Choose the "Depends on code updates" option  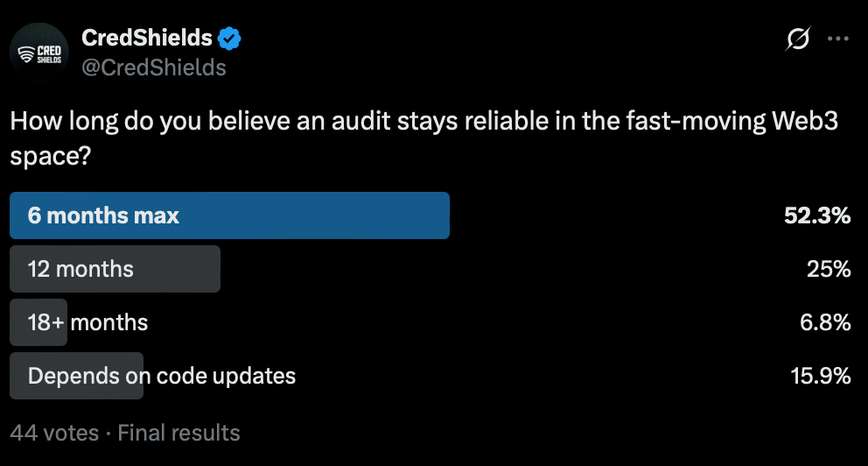point(162,376)
